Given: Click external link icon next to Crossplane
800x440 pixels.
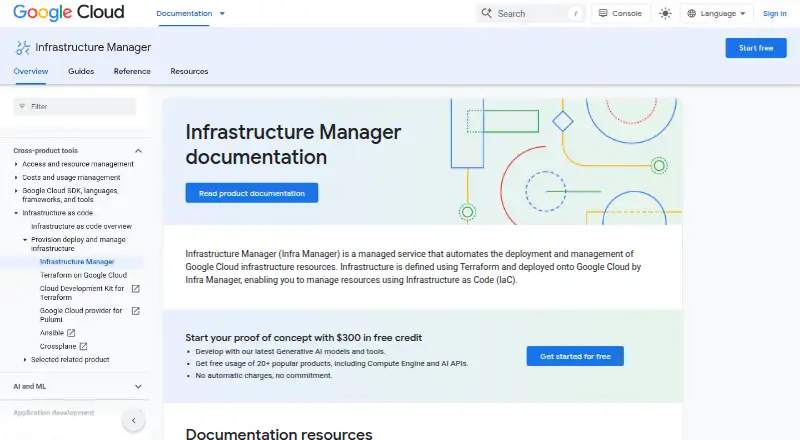Looking at the screenshot, I should tap(83, 346).
